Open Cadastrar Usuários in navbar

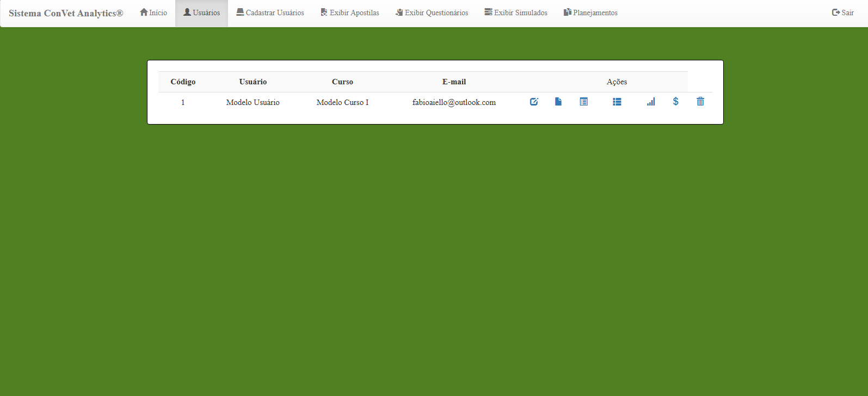[270, 13]
